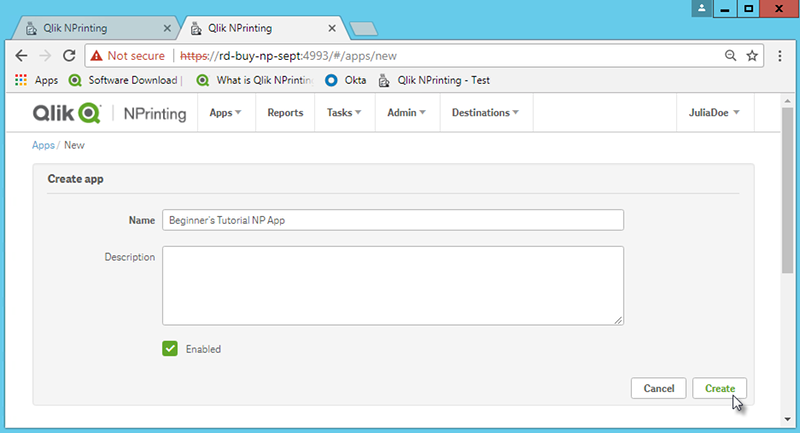Click the zoom magnifier icon in address bar
Screen dimensions: 800x433
[730, 55]
